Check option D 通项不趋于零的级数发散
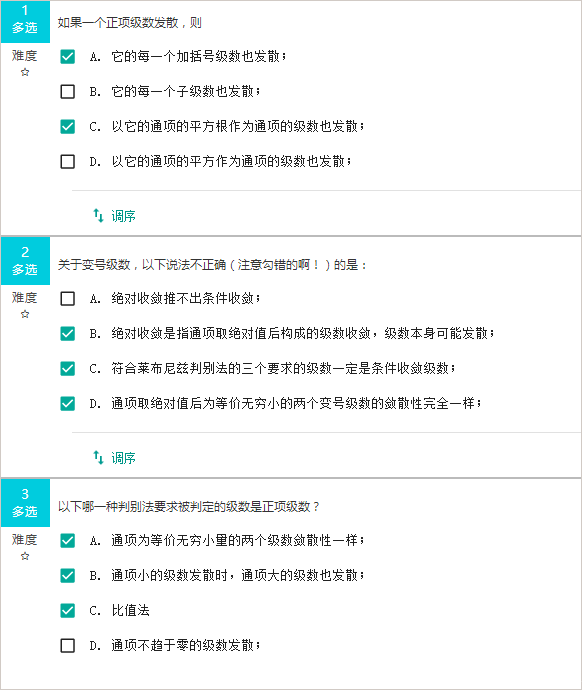 click(x=68, y=646)
